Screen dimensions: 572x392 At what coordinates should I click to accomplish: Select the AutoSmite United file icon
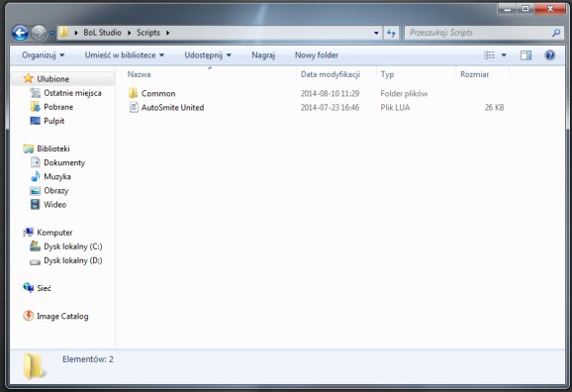pyautogui.click(x=134, y=107)
